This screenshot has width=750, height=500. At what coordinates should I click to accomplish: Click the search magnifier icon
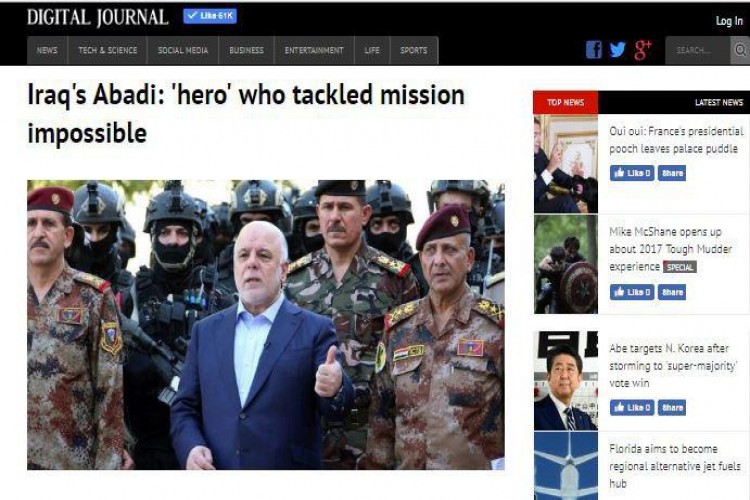tap(740, 50)
